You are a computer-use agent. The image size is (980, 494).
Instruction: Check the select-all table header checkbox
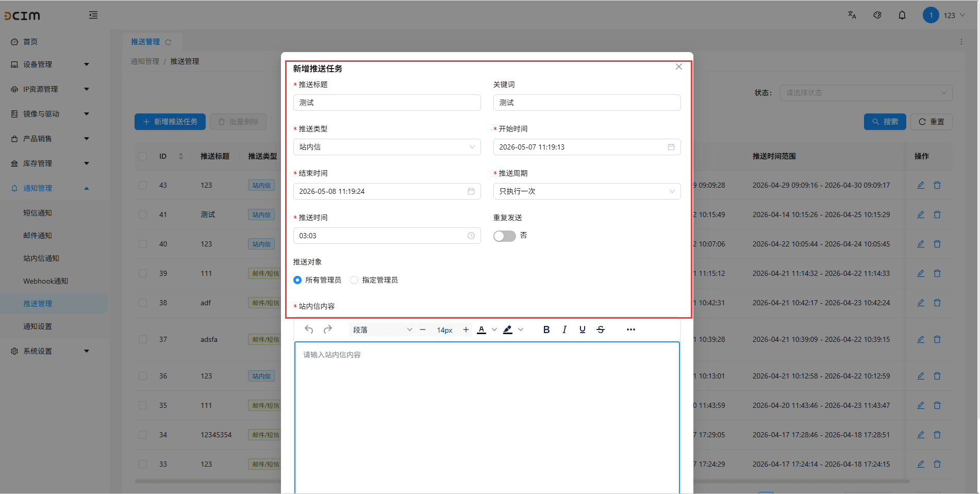coord(143,156)
